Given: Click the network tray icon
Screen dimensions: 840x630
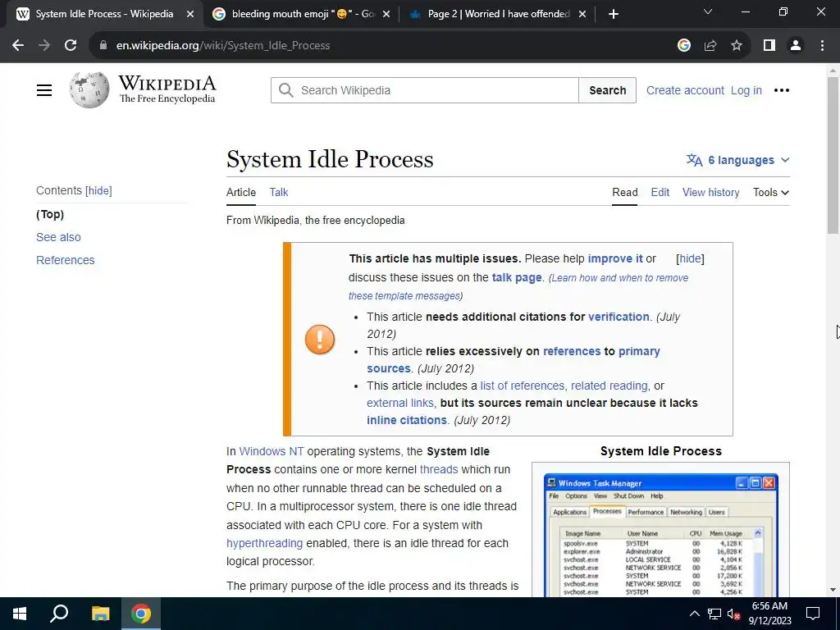Looking at the screenshot, I should 714,614.
